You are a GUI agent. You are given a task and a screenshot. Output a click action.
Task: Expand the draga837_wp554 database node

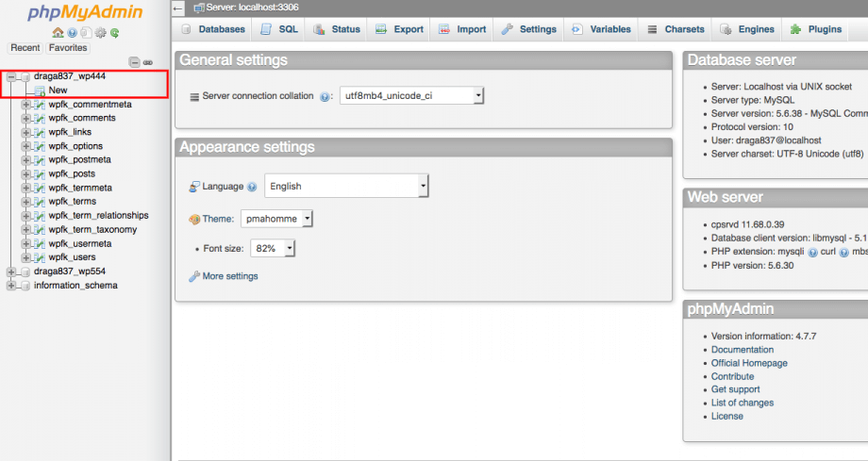11,272
